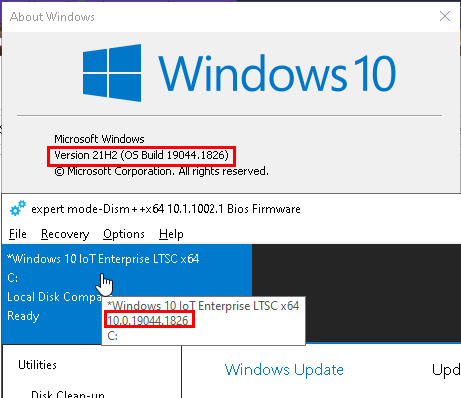The image size is (461, 398).
Task: Click the Version 21H2 OS Build text
Action: [141, 155]
